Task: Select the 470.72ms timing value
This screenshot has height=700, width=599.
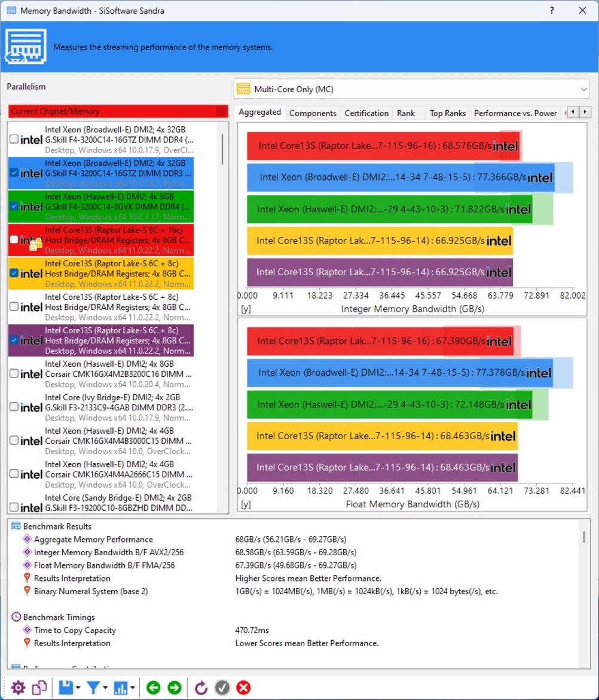Action: (252, 630)
